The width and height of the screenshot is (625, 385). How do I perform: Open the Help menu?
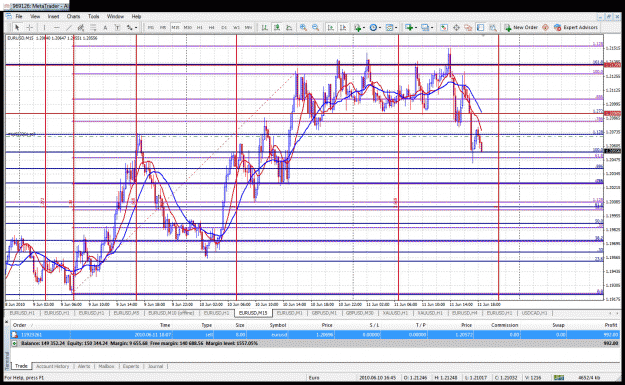coord(136,16)
